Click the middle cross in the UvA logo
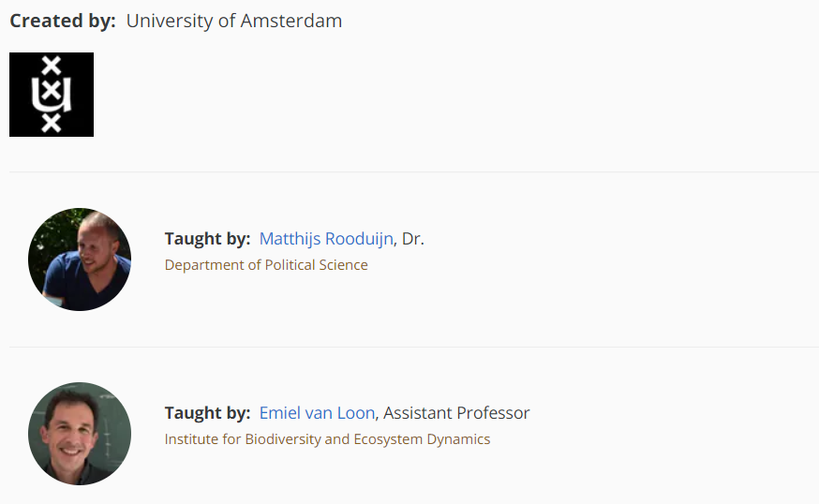The height and width of the screenshot is (504, 819). pyautogui.click(x=52, y=94)
